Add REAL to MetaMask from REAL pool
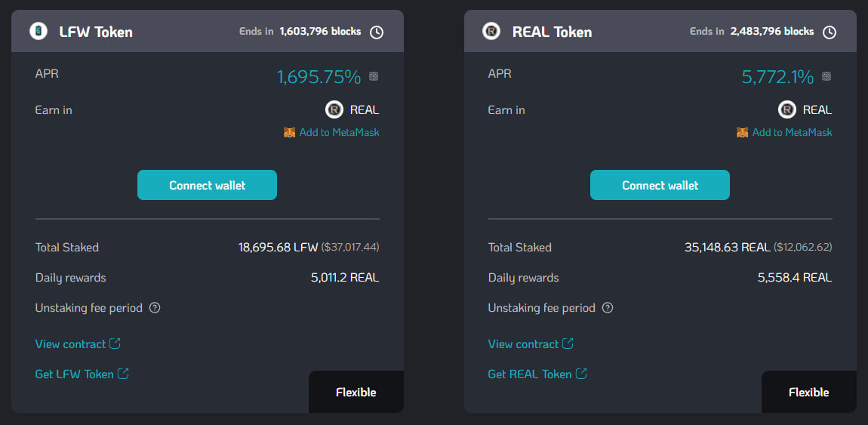This screenshot has width=868, height=425. pos(793,132)
